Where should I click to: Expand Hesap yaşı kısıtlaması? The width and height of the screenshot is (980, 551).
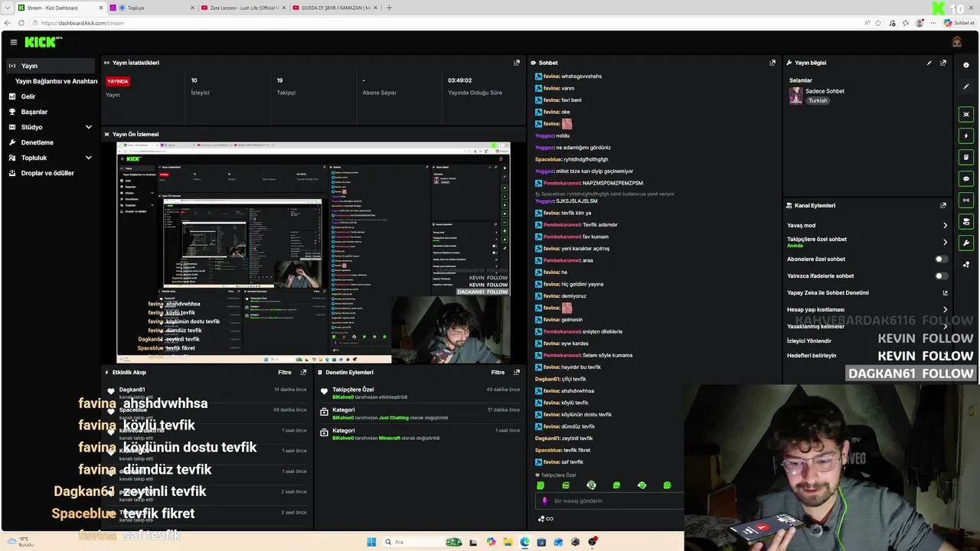867,309
